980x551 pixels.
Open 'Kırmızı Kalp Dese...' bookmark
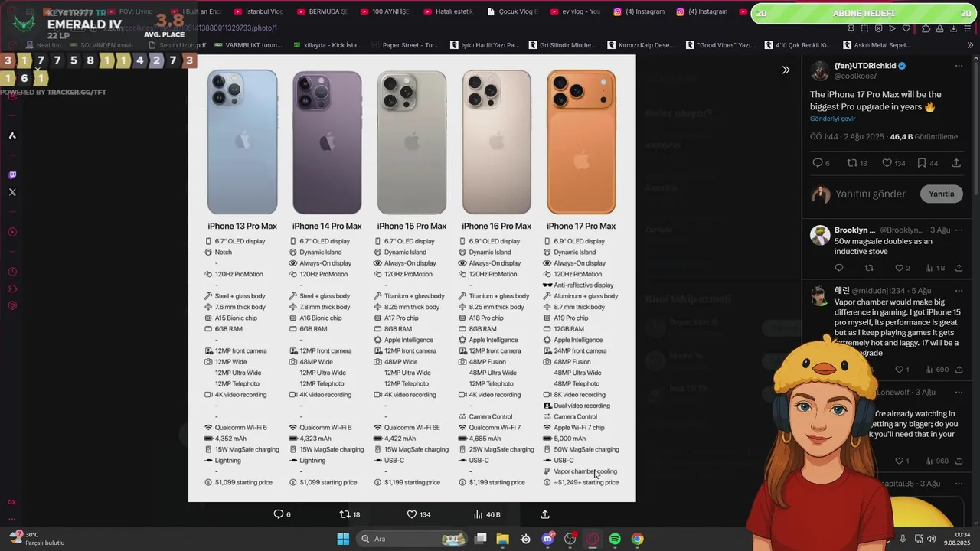(x=641, y=45)
